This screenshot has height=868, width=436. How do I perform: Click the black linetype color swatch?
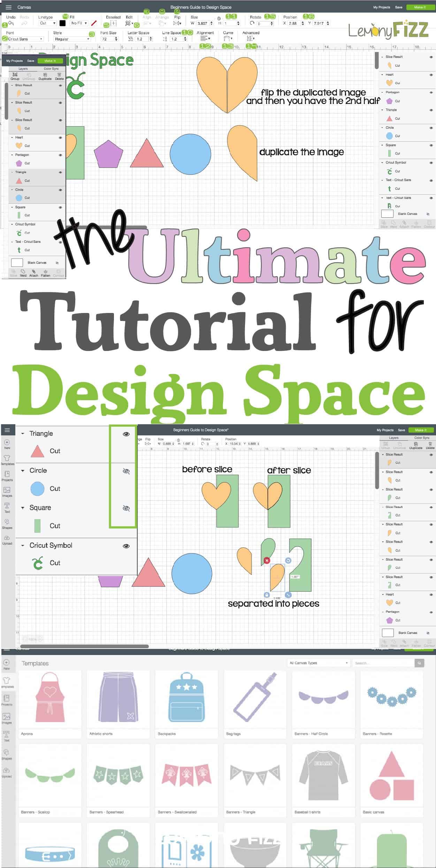63,23
